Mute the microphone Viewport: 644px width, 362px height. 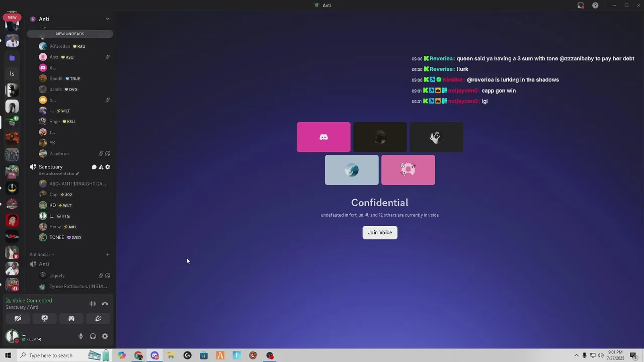(x=80, y=336)
